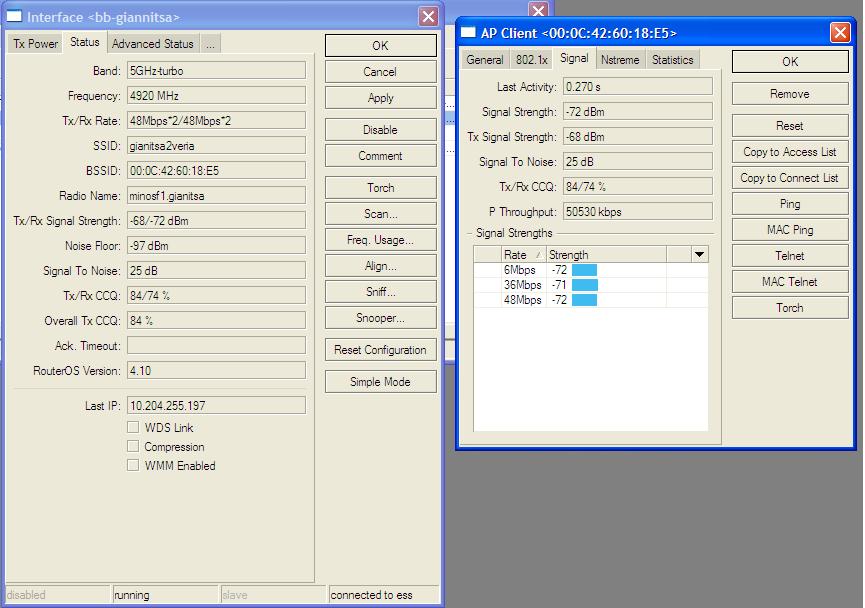Open the Nstreme tab
The height and width of the screenshot is (608, 865).
coord(620,60)
